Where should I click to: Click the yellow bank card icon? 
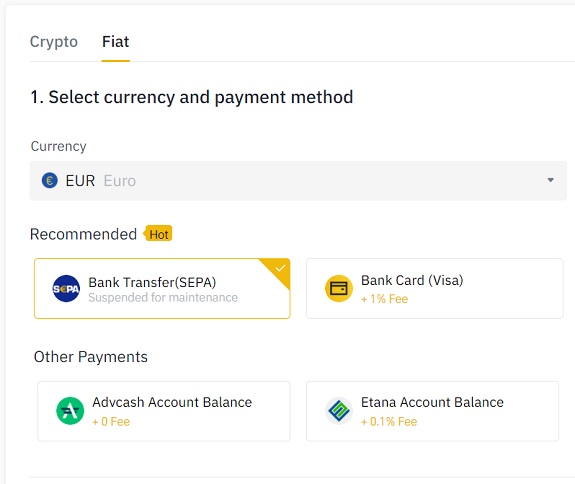(x=339, y=289)
